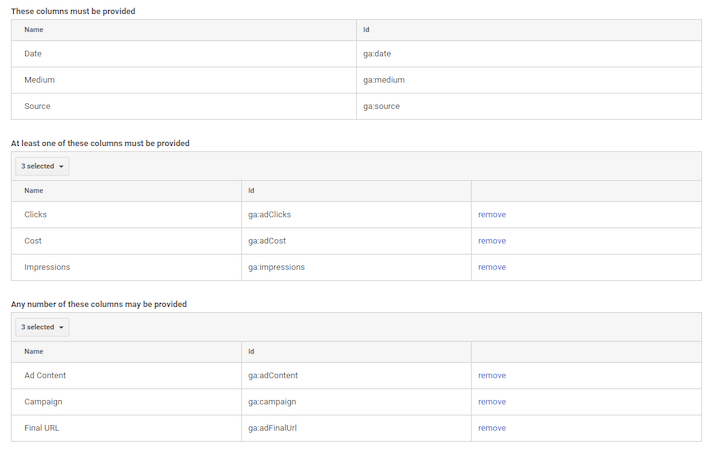Screen dimensions: 720x450
Task: Click the ga:adContent Id cell
Action: click(x=273, y=376)
